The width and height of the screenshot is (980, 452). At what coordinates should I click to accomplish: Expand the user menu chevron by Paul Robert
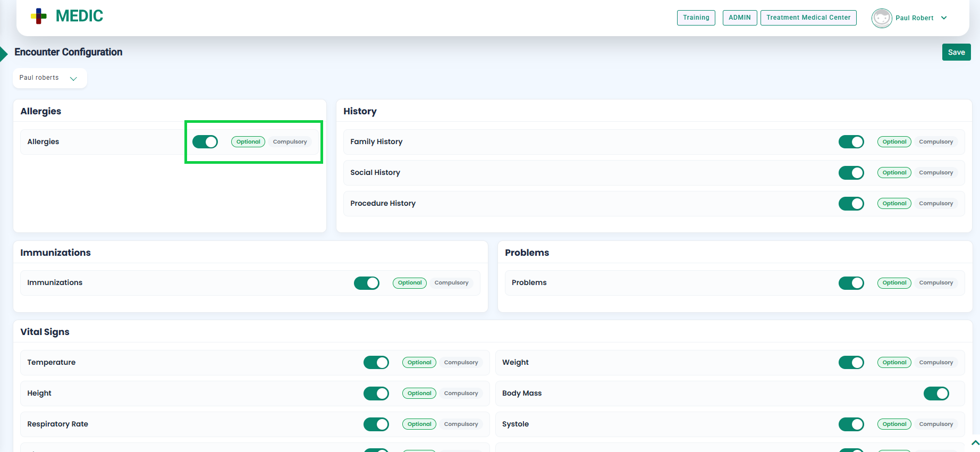[x=944, y=18]
